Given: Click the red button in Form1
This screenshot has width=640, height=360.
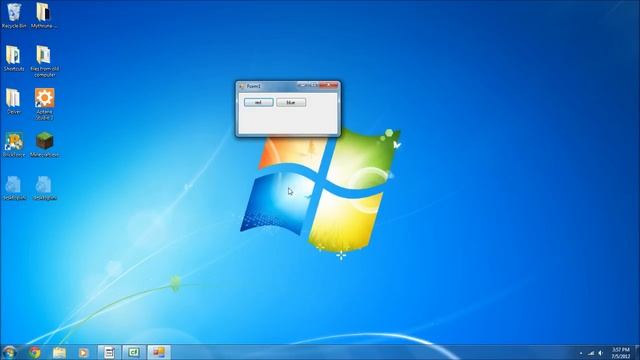Looking at the screenshot, I should point(258,102).
